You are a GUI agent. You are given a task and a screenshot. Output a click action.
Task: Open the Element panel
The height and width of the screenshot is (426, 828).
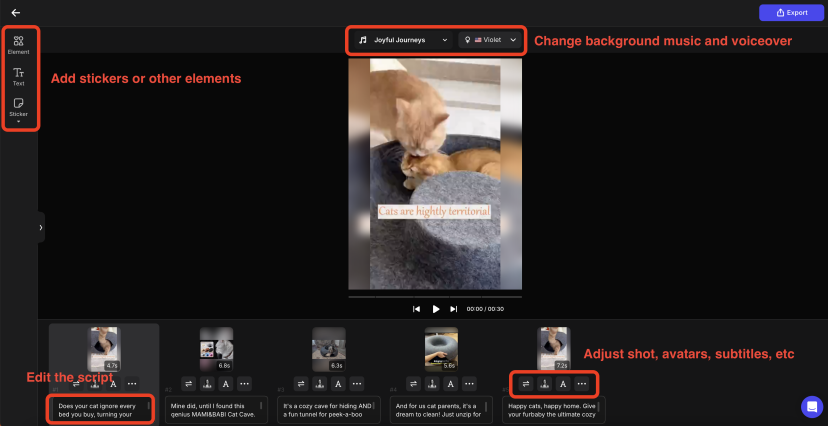[18, 44]
